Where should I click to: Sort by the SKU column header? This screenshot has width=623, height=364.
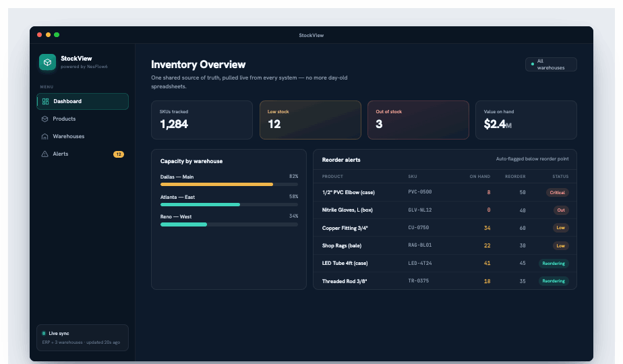(413, 177)
